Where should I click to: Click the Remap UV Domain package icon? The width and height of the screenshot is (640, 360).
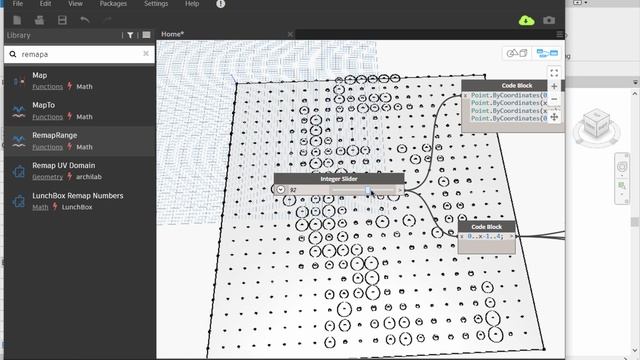click(18, 171)
